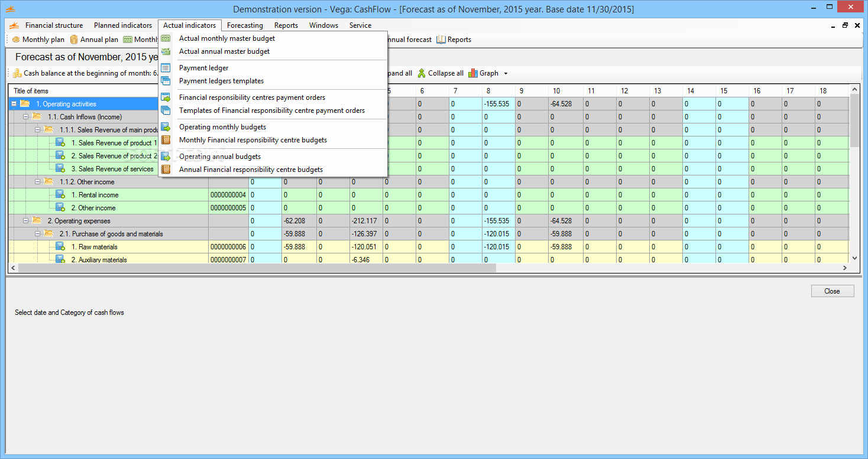
Task: Click the folder icon of Operating activities
Action: tap(25, 103)
